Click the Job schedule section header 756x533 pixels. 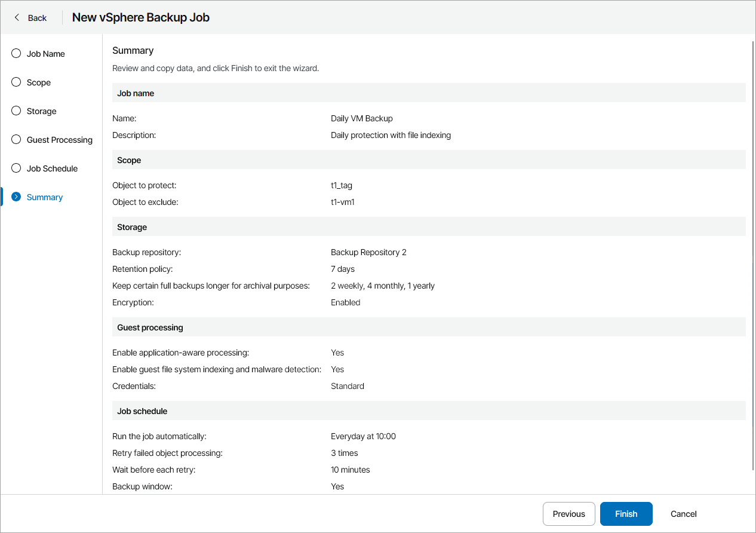(429, 411)
